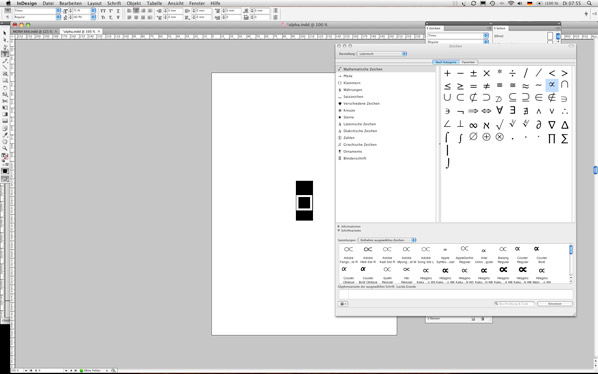Switch to the Nach Kategorie tab

click(x=445, y=62)
